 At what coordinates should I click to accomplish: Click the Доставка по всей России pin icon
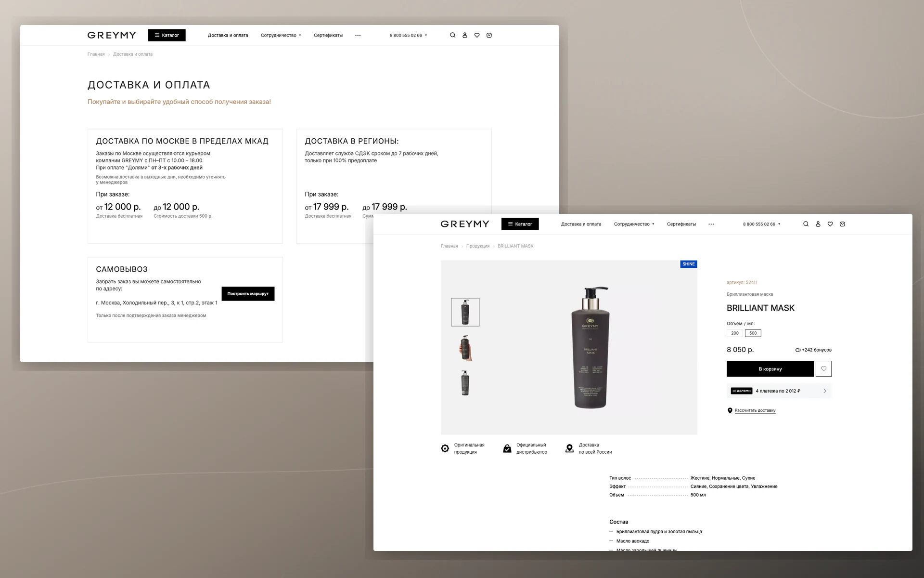pyautogui.click(x=569, y=448)
